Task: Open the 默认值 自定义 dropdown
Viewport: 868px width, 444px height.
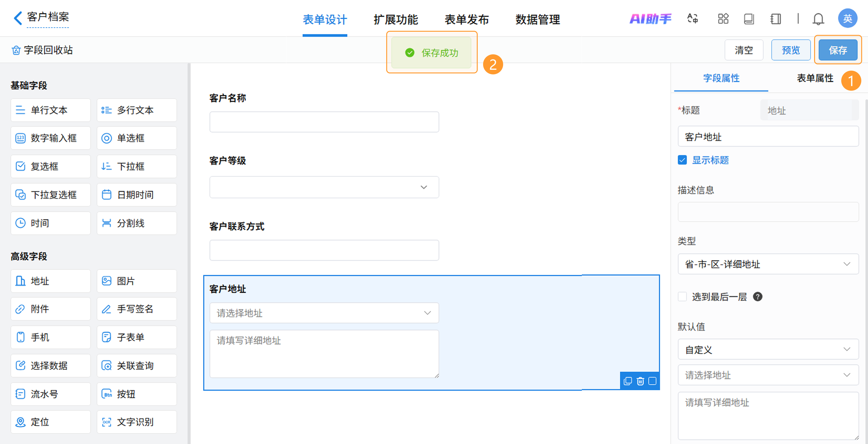Action: [x=768, y=349]
